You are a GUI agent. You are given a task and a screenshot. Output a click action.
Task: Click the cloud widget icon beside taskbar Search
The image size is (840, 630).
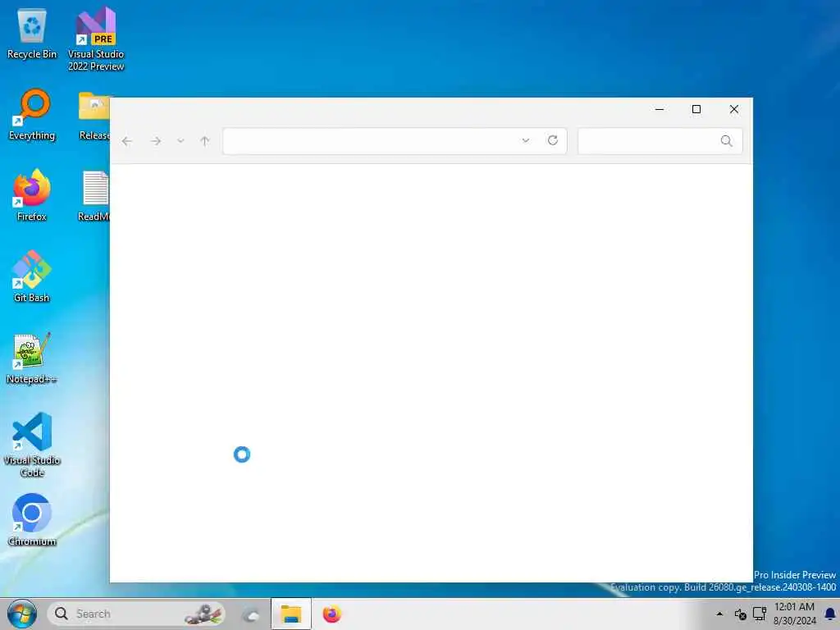[250, 614]
